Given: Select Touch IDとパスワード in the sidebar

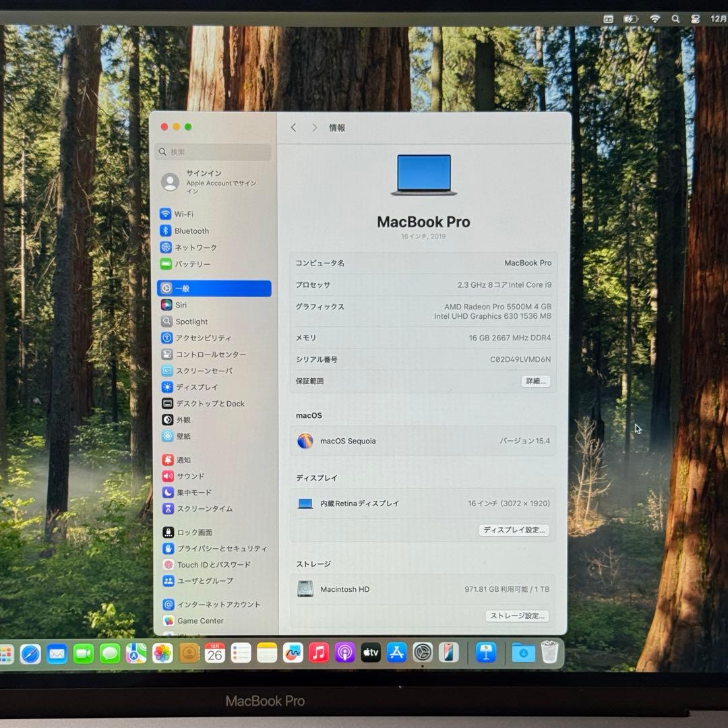Looking at the screenshot, I should tap(208, 565).
